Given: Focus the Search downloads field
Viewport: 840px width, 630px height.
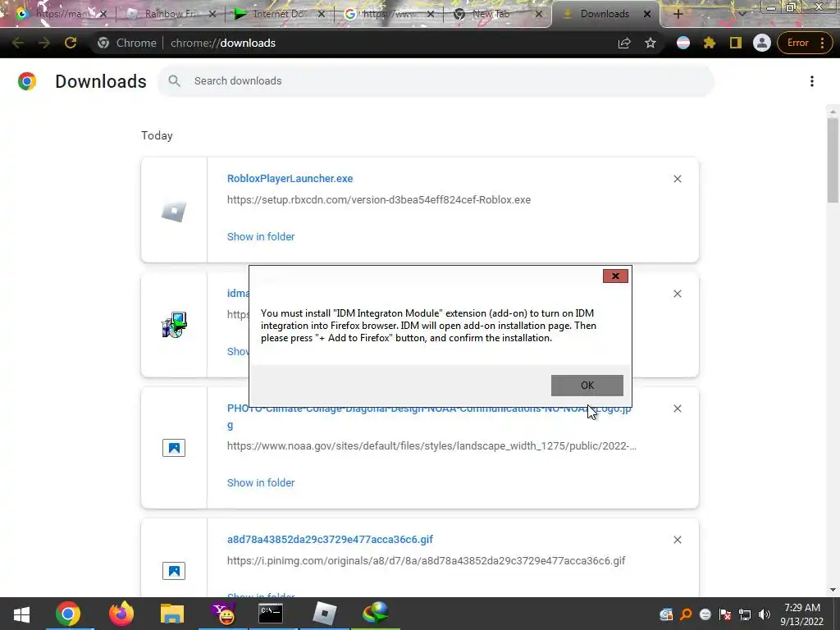Looking at the screenshot, I should point(436,81).
